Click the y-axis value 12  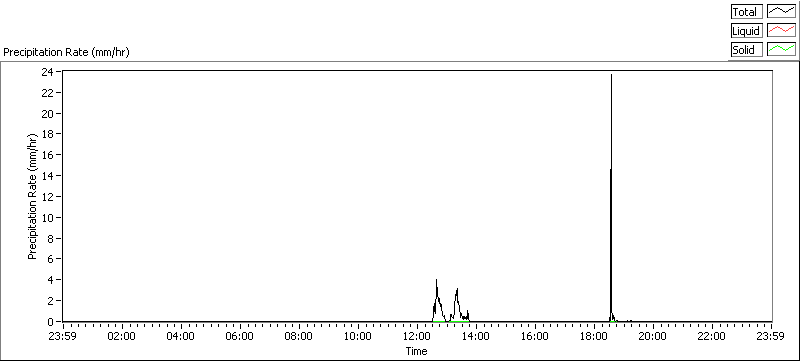[48, 197]
